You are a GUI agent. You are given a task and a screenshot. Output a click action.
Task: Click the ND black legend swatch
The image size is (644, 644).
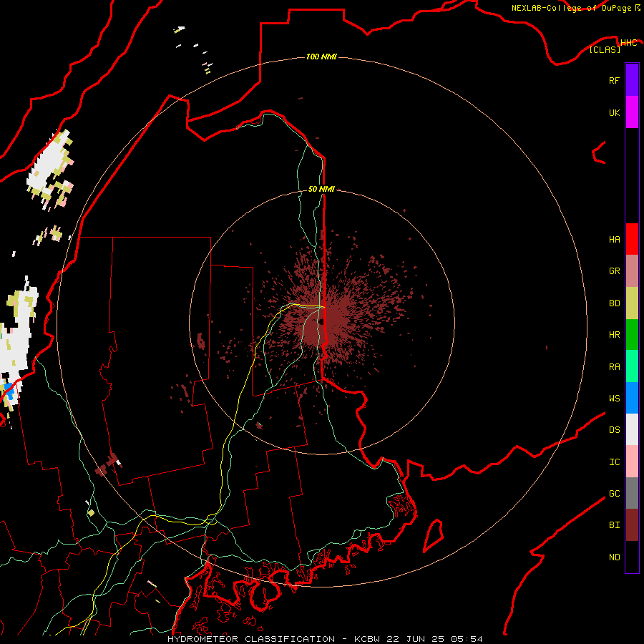[632, 557]
